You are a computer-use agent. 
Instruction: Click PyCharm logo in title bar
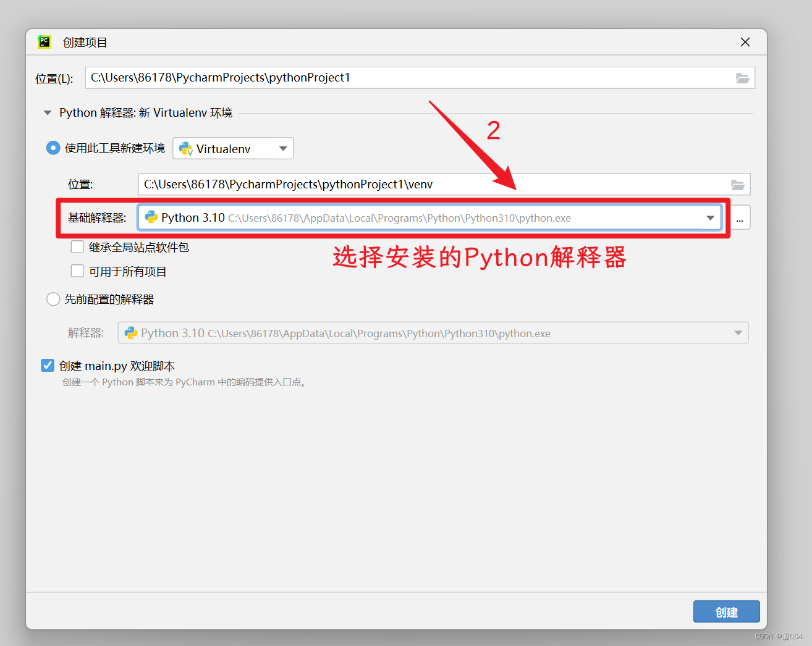point(44,42)
